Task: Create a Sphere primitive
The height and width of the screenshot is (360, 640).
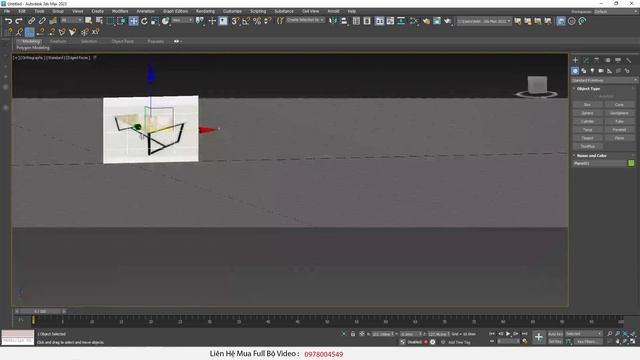Action: pyautogui.click(x=587, y=113)
